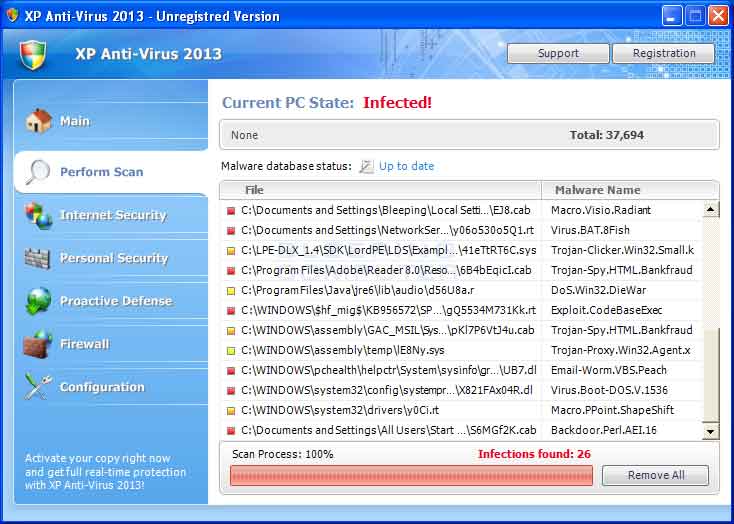Click the Registration button
The width and height of the screenshot is (734, 524).
664,53
